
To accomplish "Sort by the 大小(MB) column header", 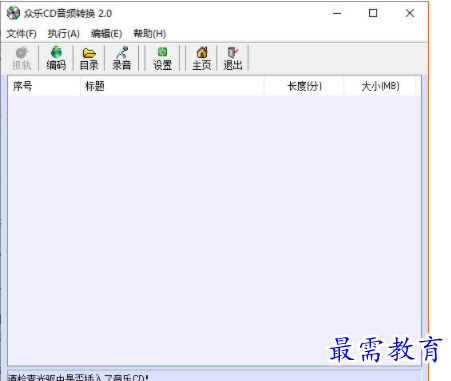I will tap(380, 86).
